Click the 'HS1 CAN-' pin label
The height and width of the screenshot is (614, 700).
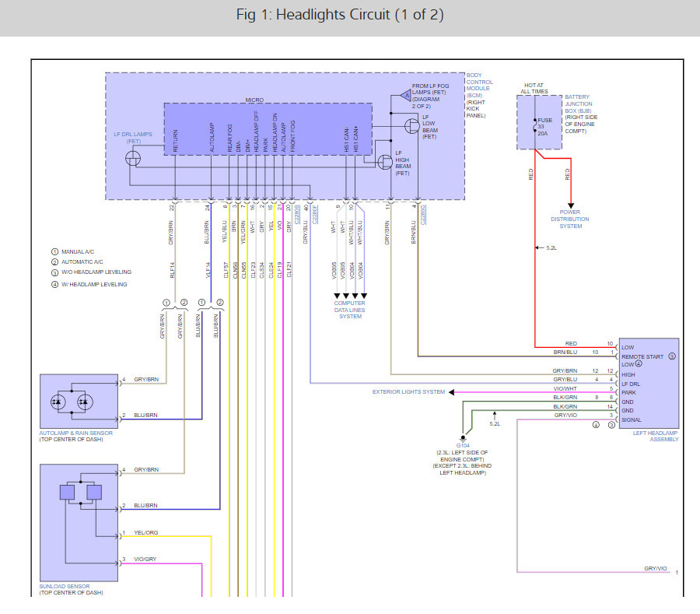click(347, 139)
